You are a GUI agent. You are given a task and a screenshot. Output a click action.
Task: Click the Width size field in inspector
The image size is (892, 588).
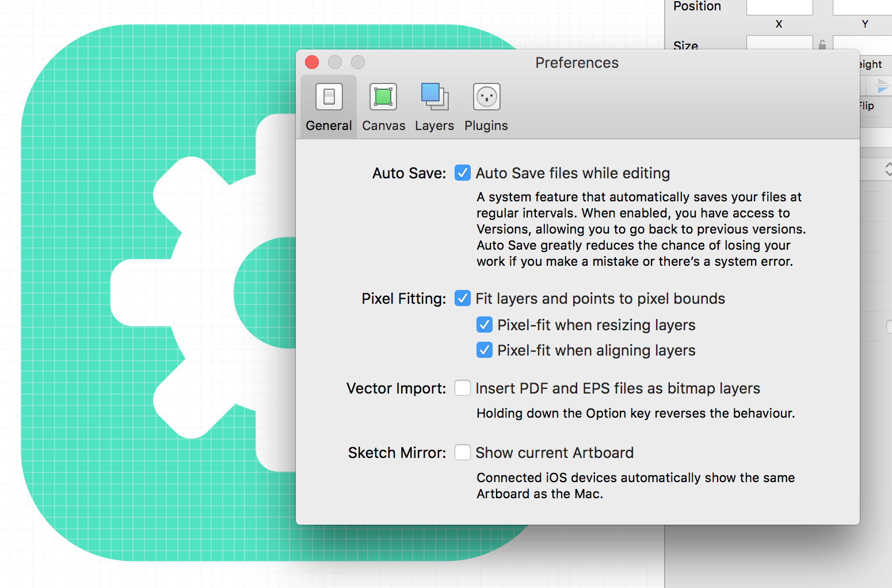(779, 43)
